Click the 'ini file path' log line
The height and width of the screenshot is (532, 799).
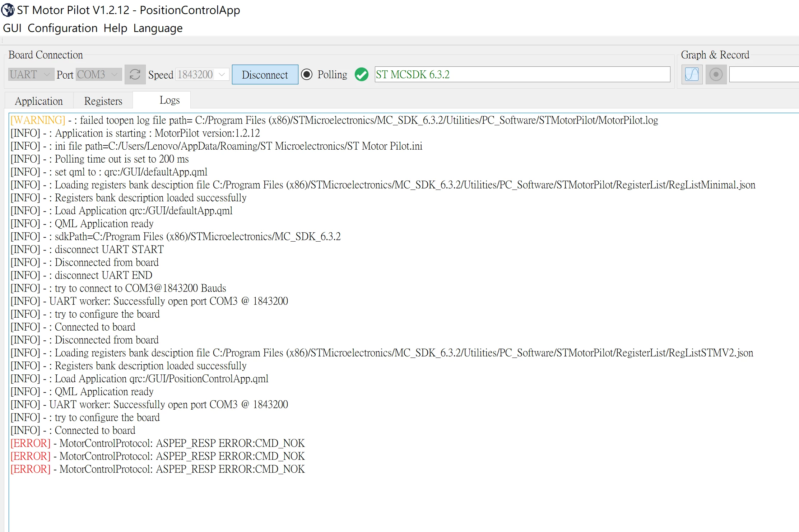click(216, 146)
